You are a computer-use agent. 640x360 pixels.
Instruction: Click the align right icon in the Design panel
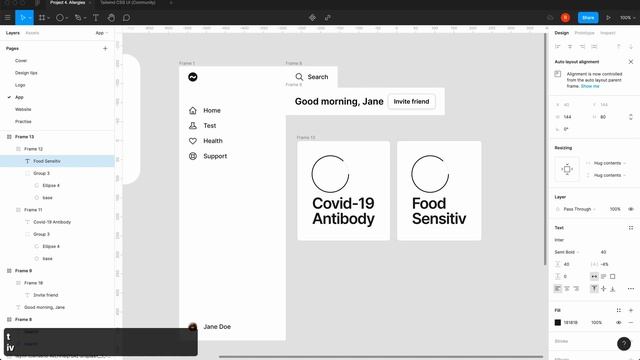pos(582,47)
